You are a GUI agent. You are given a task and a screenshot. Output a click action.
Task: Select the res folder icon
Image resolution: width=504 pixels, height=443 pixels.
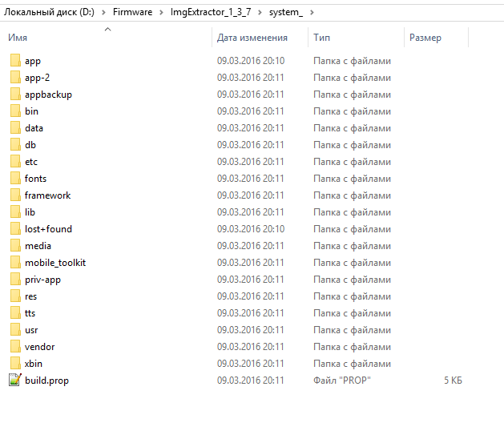pos(15,296)
